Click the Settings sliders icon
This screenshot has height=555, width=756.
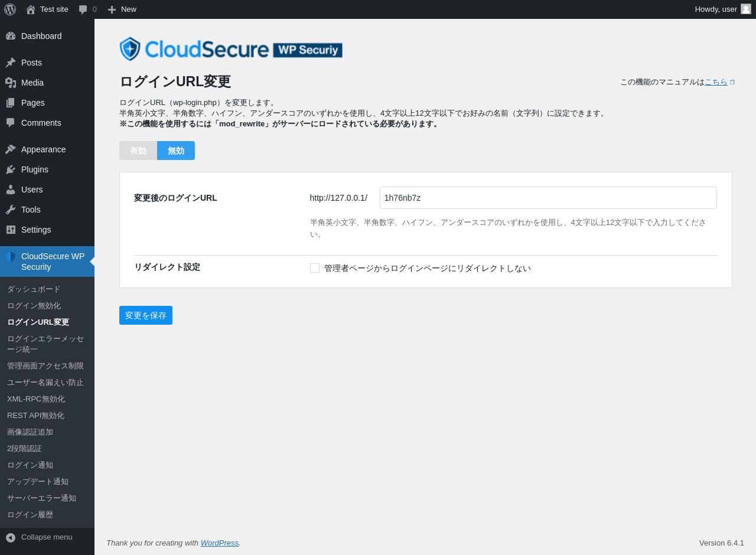[11, 230]
